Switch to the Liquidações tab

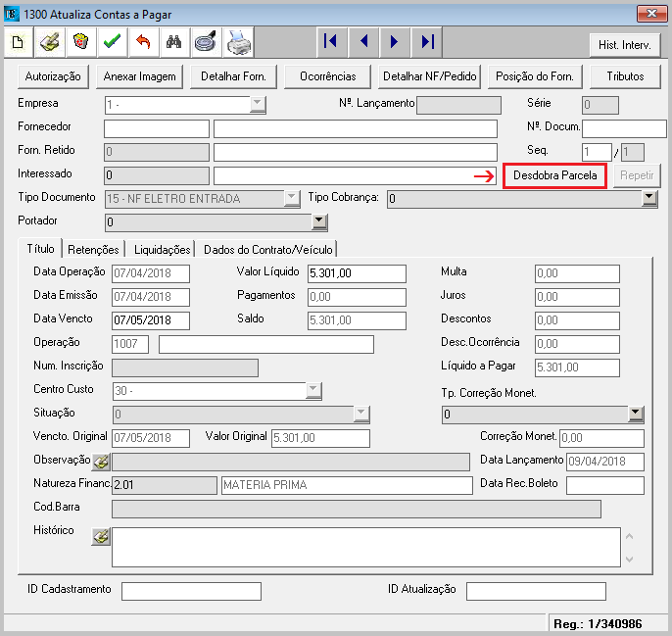163,250
